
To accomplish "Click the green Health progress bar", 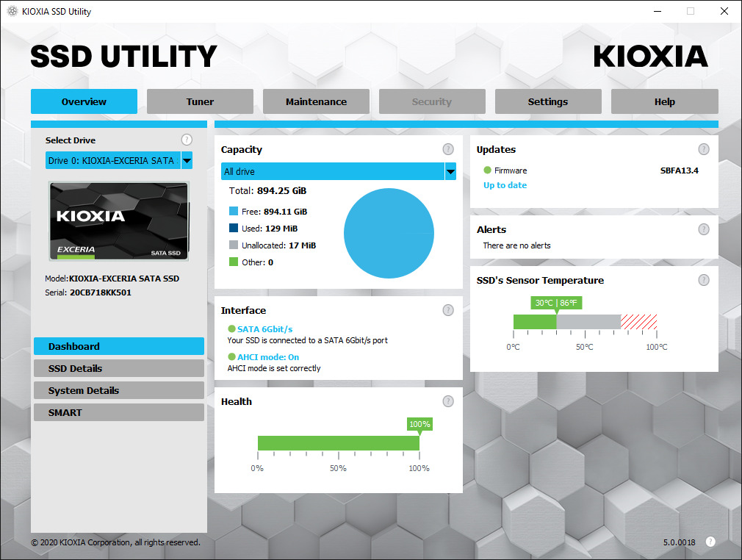I will tap(338, 443).
